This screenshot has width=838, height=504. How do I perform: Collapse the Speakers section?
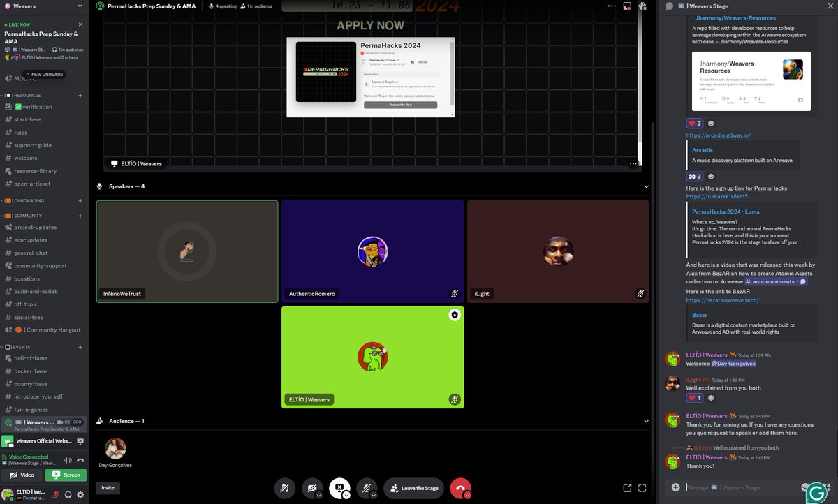point(646,186)
